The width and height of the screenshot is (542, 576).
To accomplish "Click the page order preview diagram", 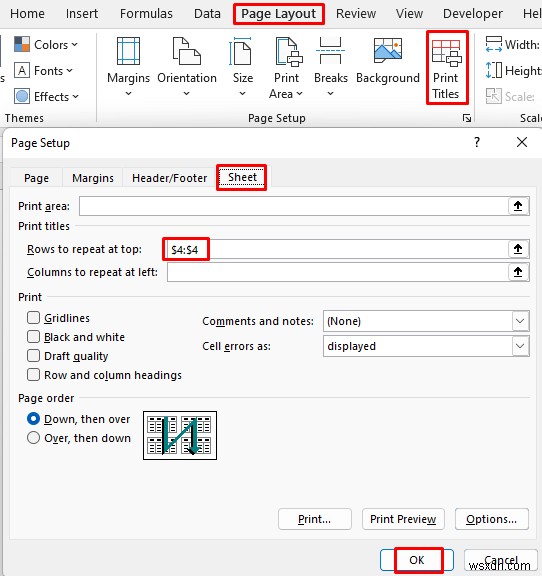I will (180, 435).
